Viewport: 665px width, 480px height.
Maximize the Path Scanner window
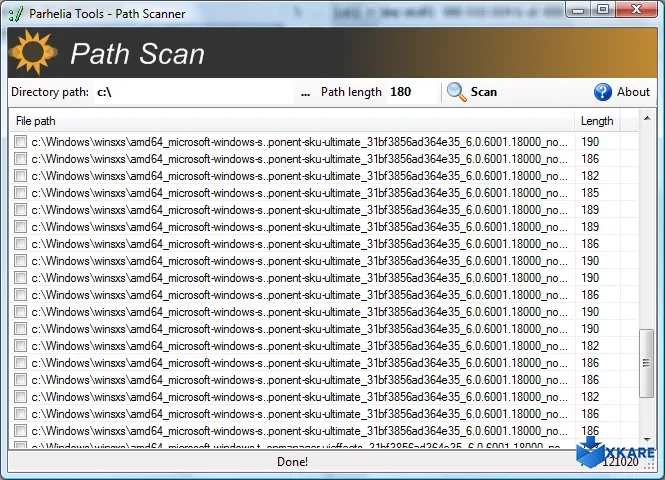point(603,10)
